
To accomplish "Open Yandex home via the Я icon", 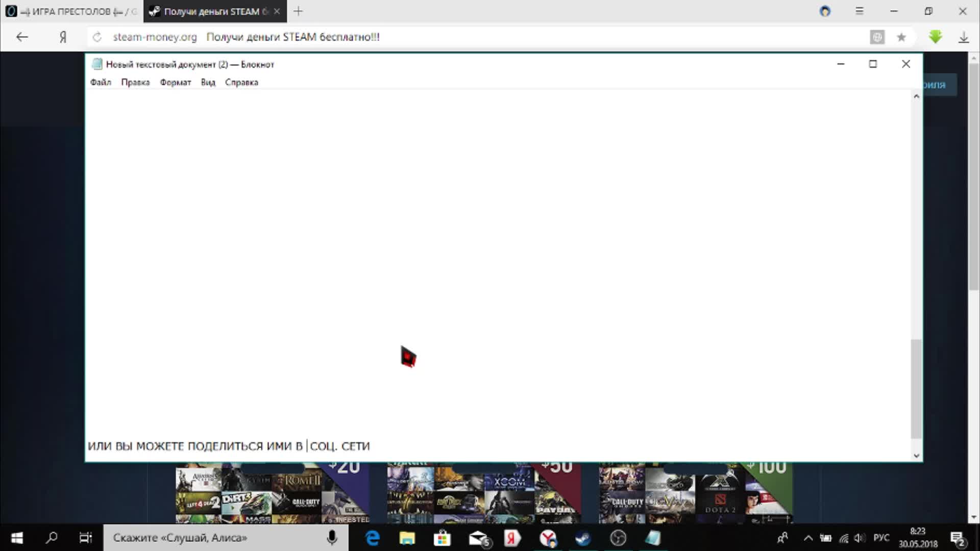I will [x=63, y=37].
